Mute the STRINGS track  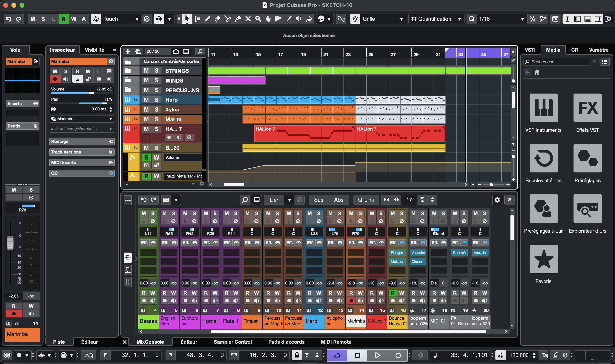coord(147,71)
